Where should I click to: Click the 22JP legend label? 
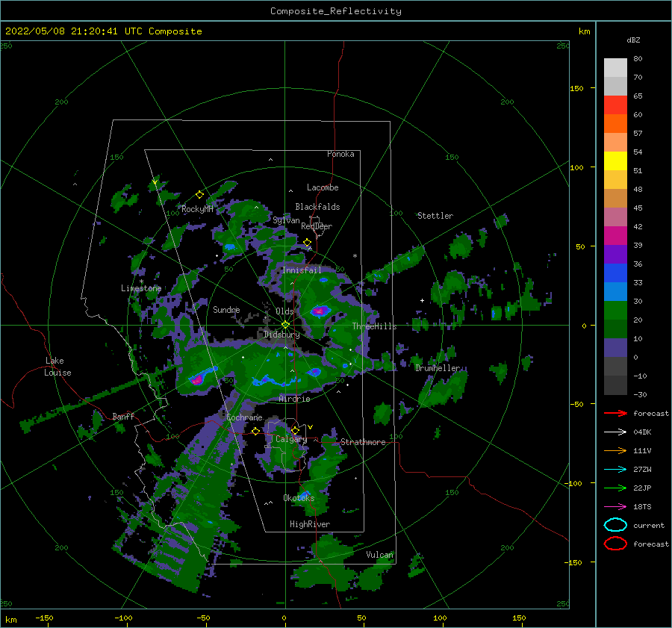point(642,488)
